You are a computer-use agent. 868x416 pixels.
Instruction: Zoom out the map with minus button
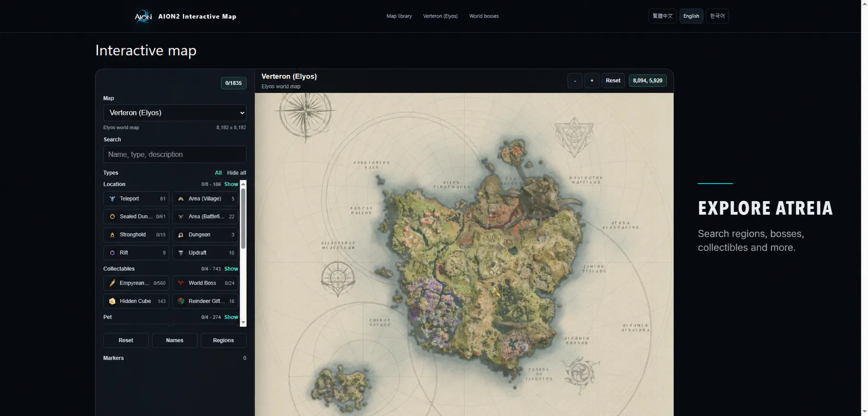pos(575,81)
